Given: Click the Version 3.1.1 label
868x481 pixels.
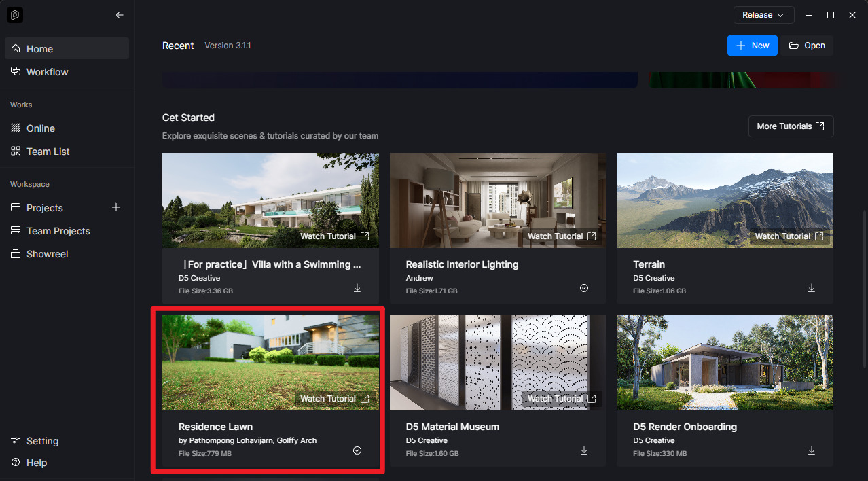Looking at the screenshot, I should 228,46.
